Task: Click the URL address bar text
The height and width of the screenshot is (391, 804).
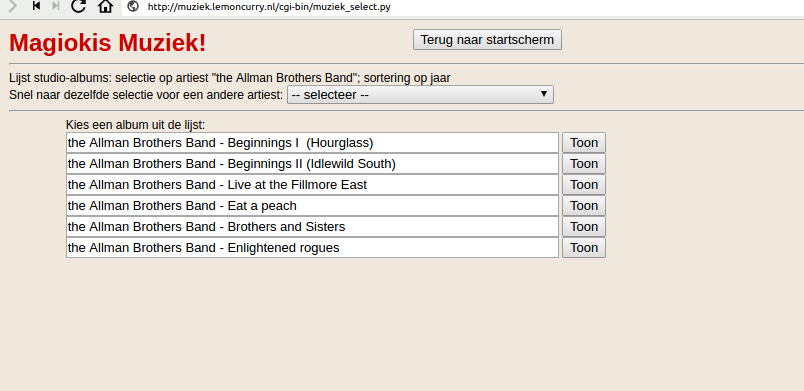Action: 269,7
